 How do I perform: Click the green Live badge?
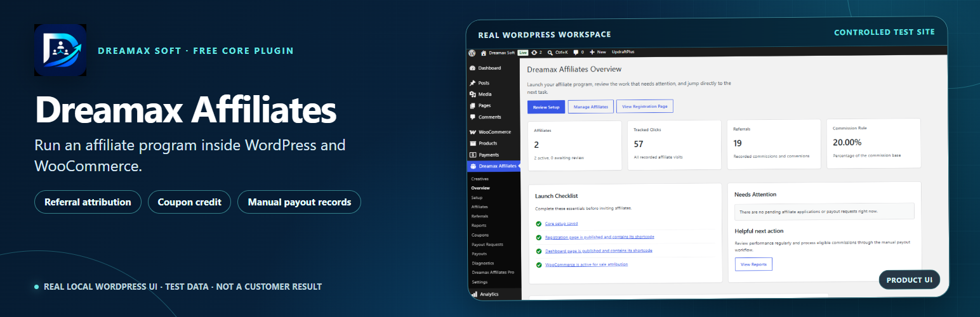pyautogui.click(x=523, y=53)
